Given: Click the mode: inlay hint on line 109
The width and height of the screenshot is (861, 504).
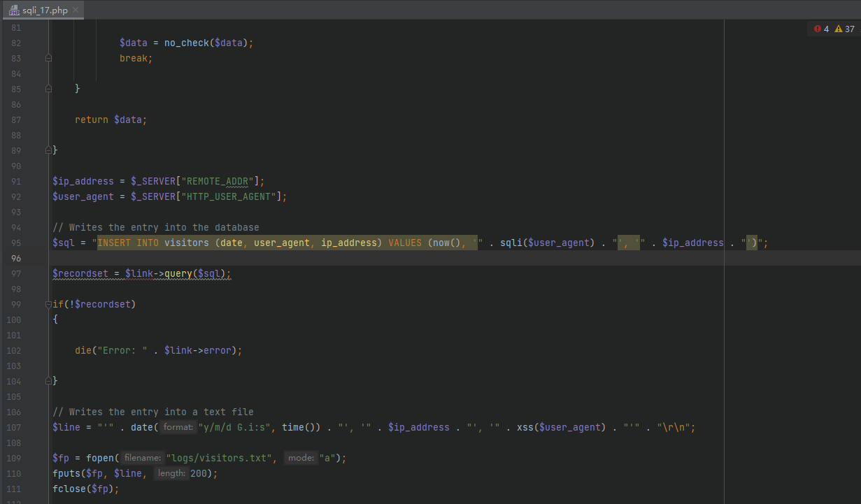Looking at the screenshot, I should click(x=301, y=459).
